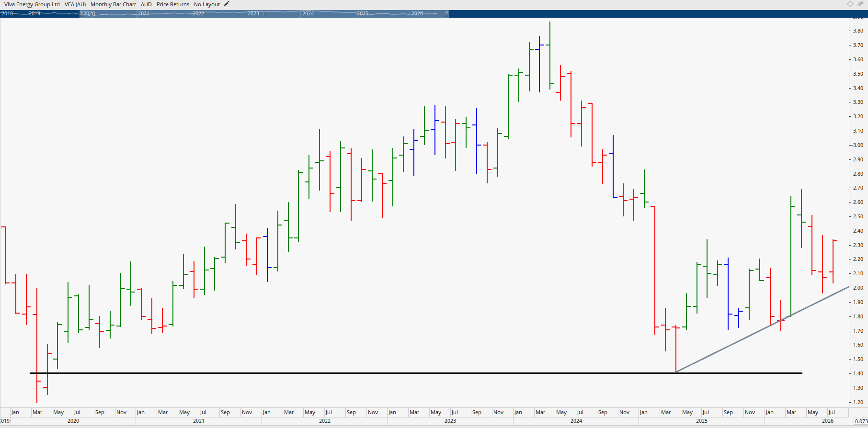868x428 pixels.
Task: Click the 2024 year label on bottom axis
Action: tap(576, 421)
